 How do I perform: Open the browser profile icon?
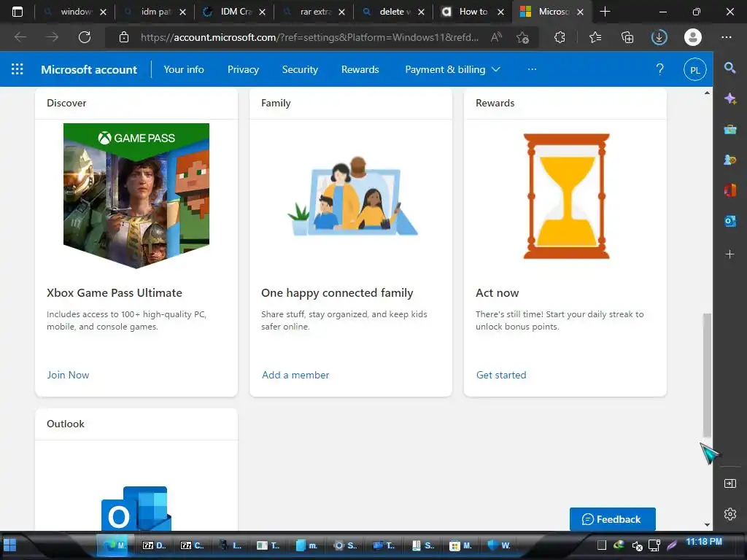(693, 37)
